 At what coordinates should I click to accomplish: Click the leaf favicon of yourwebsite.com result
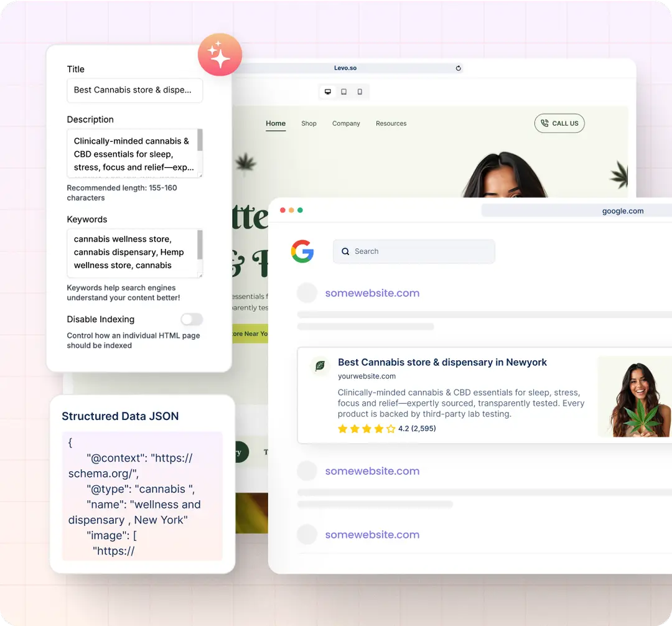coord(320,365)
